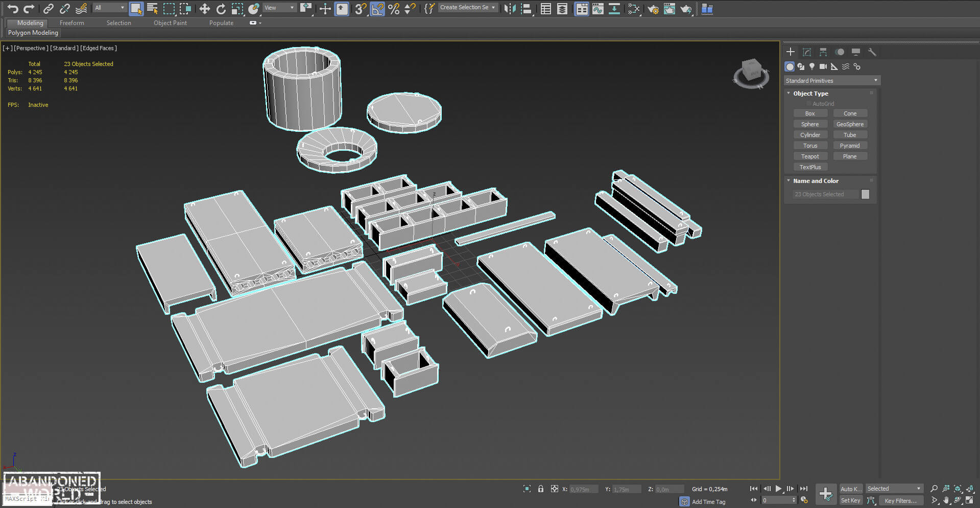Screen dimensions: 980x508
Task: Open the Utilities hammer panel
Action: pyautogui.click(x=872, y=52)
